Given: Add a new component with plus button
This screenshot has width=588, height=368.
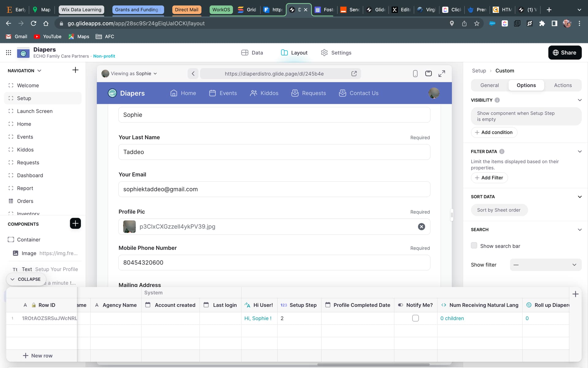Looking at the screenshot, I should (x=75, y=224).
